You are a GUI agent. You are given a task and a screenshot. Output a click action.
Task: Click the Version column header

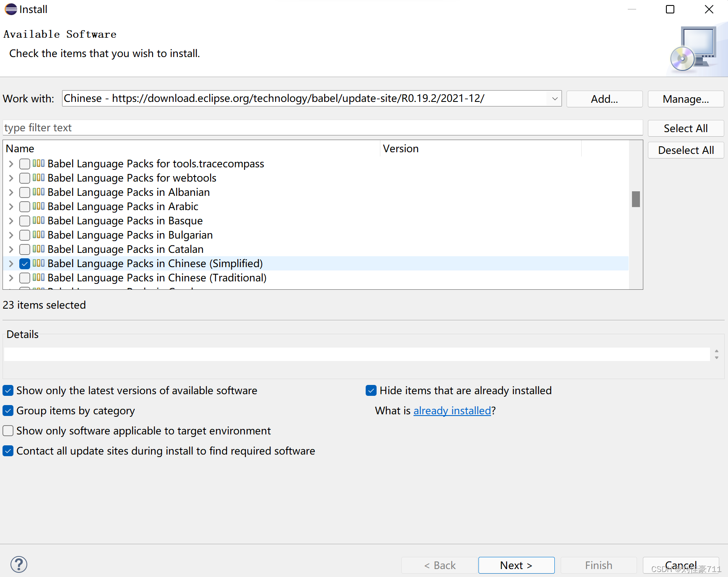(481, 149)
